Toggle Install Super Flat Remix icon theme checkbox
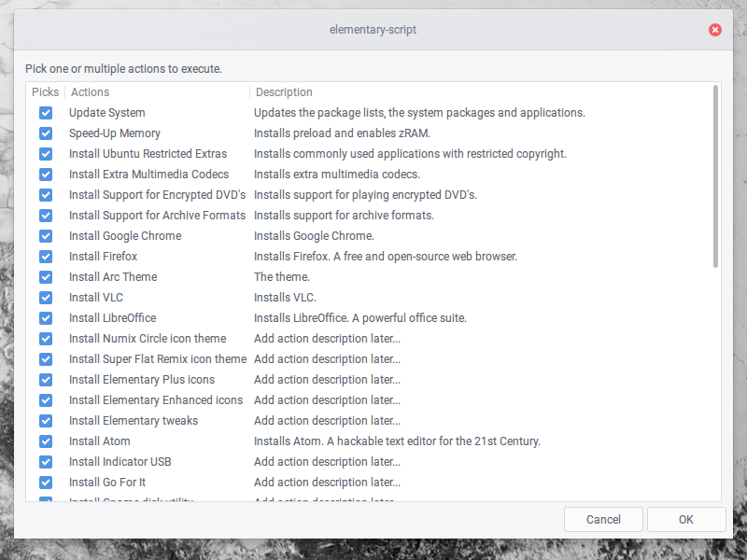The image size is (747, 560). [46, 359]
